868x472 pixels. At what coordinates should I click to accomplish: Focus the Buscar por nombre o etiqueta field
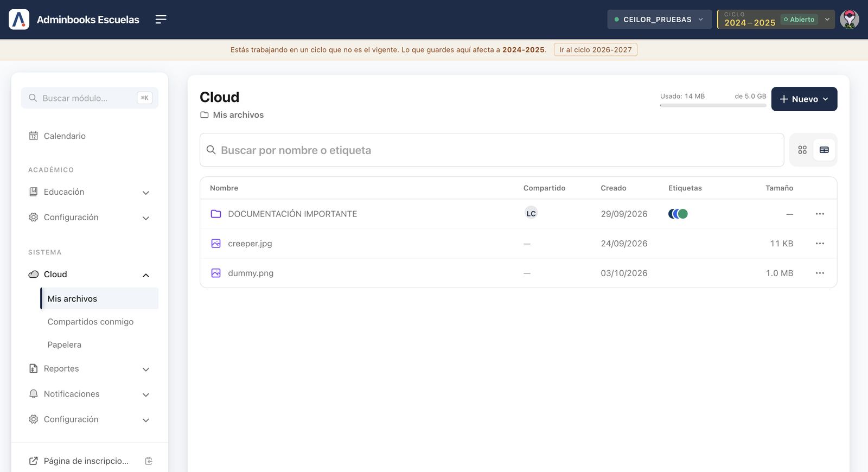(492, 150)
